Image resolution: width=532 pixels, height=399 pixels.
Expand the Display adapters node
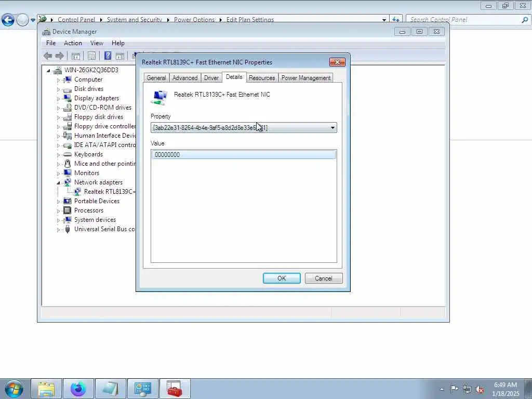pyautogui.click(x=58, y=99)
